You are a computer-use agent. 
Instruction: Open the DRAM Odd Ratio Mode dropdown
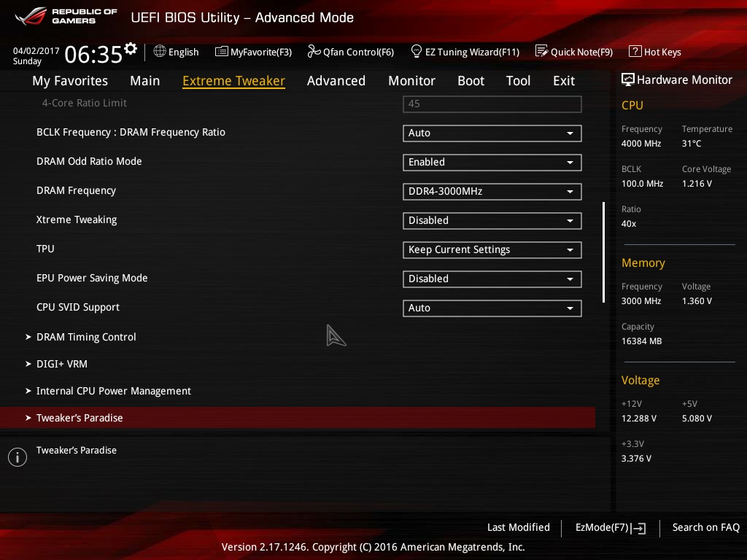coord(492,163)
